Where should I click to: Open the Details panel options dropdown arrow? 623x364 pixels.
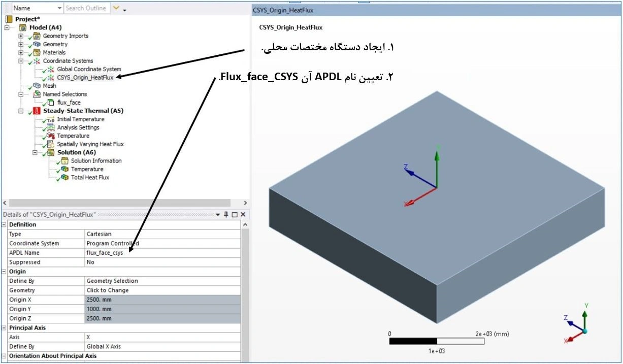tap(218, 215)
